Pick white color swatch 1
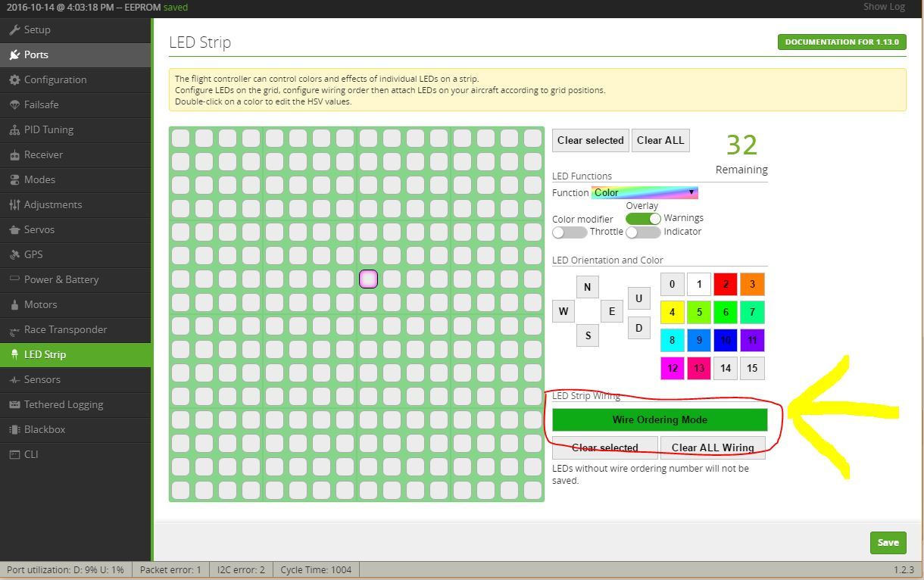The height and width of the screenshot is (580, 924). 698,284
